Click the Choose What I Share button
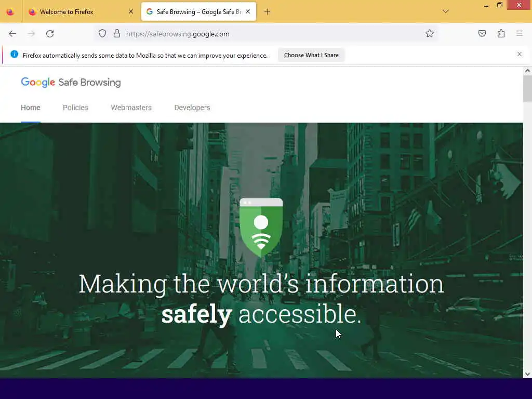The width and height of the screenshot is (532, 399). 311,55
